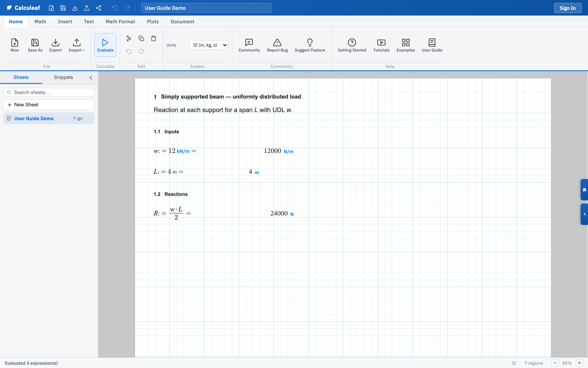588x368 pixels.
Task: Click the Sign In button
Action: [x=568, y=8]
